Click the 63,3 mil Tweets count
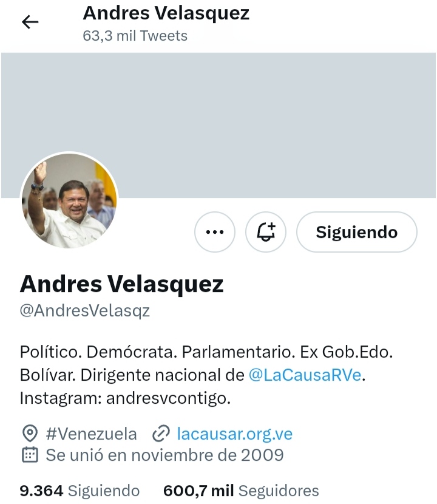The image size is (437, 504). pos(135,36)
